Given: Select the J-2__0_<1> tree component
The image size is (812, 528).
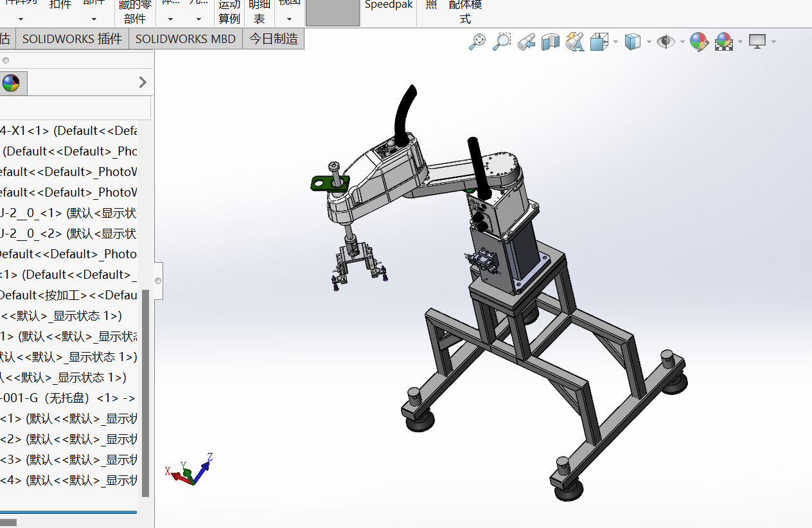Looking at the screenshot, I should (69, 213).
